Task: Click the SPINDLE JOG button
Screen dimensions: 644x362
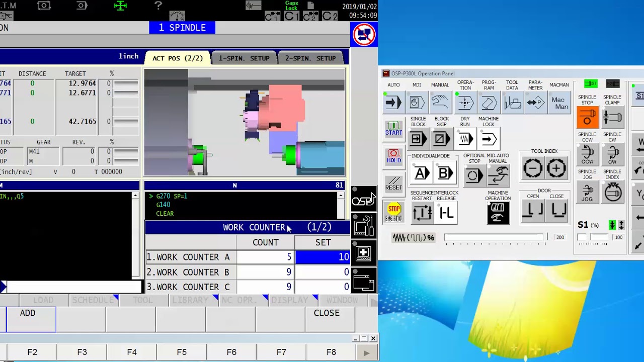Action: [x=587, y=192]
